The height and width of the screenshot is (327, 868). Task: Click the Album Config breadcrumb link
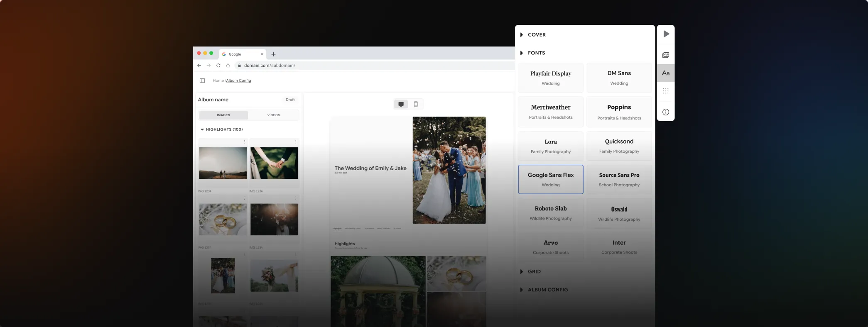[238, 81]
